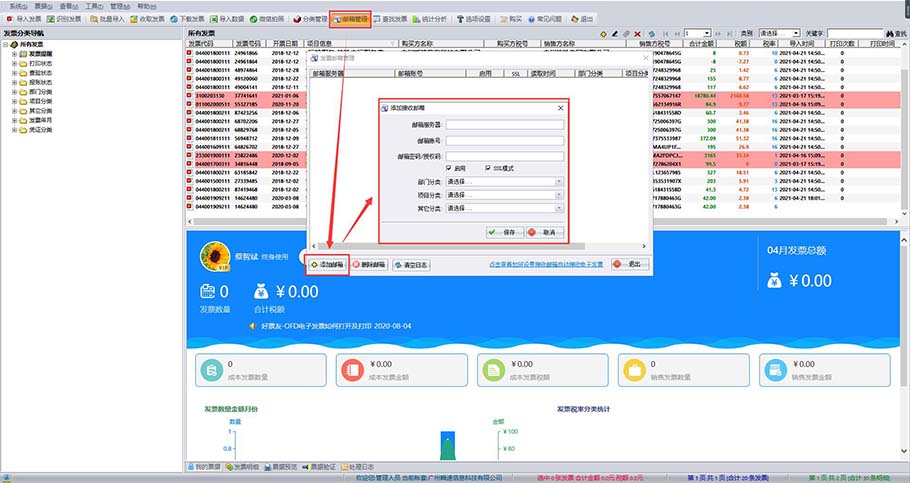
Task: Click the 添加邮箱 add mailbox button
Action: (x=327, y=264)
